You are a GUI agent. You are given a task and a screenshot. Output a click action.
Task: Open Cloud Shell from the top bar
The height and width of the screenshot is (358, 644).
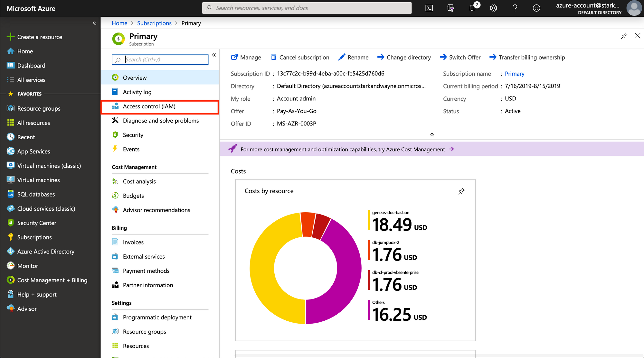429,8
